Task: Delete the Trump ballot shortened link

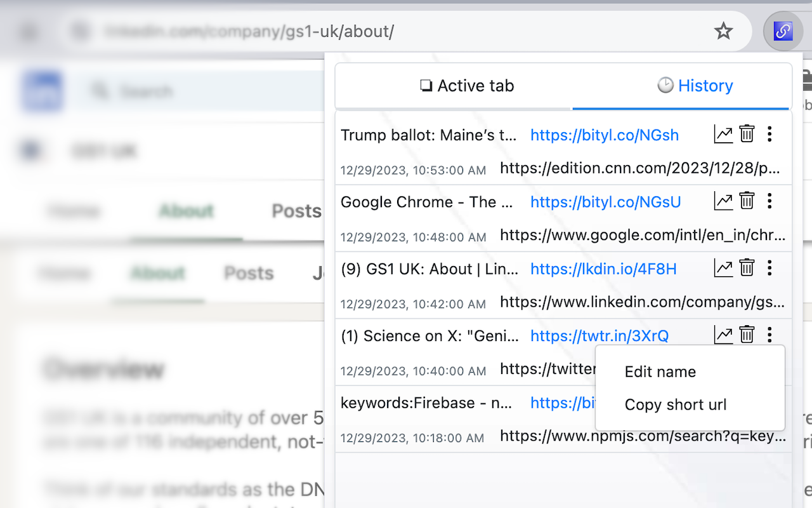Action: click(x=747, y=134)
